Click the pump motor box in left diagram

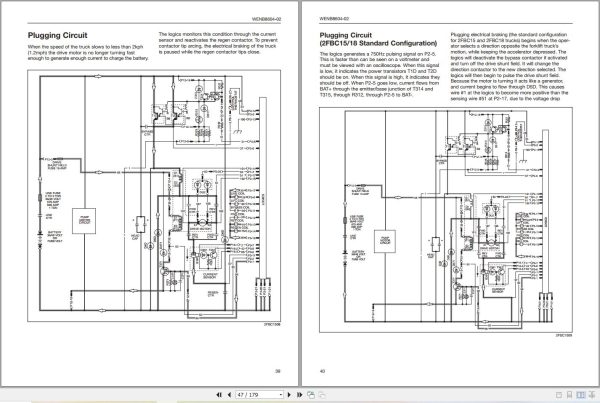pyautogui.click(x=84, y=221)
